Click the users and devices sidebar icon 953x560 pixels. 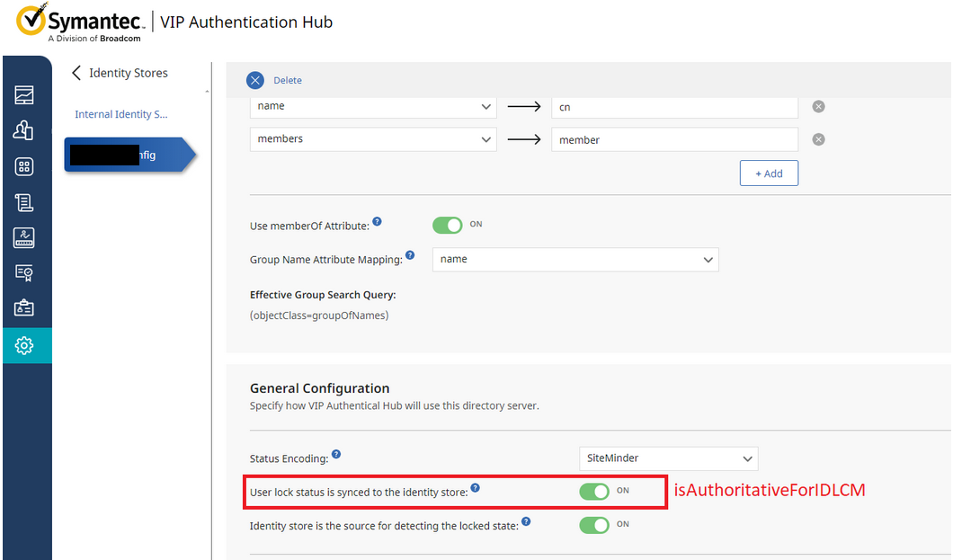24,130
